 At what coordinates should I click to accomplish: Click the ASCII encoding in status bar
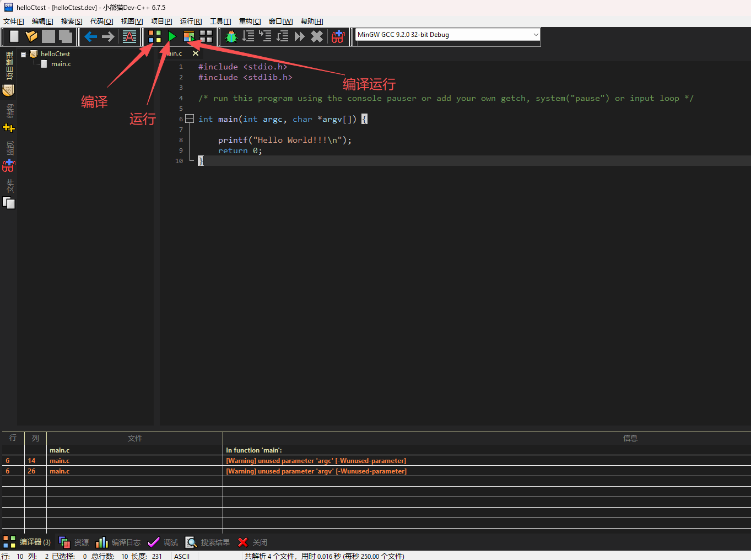[x=182, y=556]
